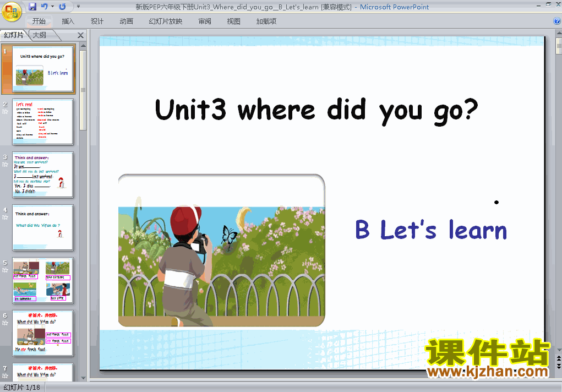
Task: Select slide 3 Think and answer thumbnail
Action: click(x=43, y=175)
